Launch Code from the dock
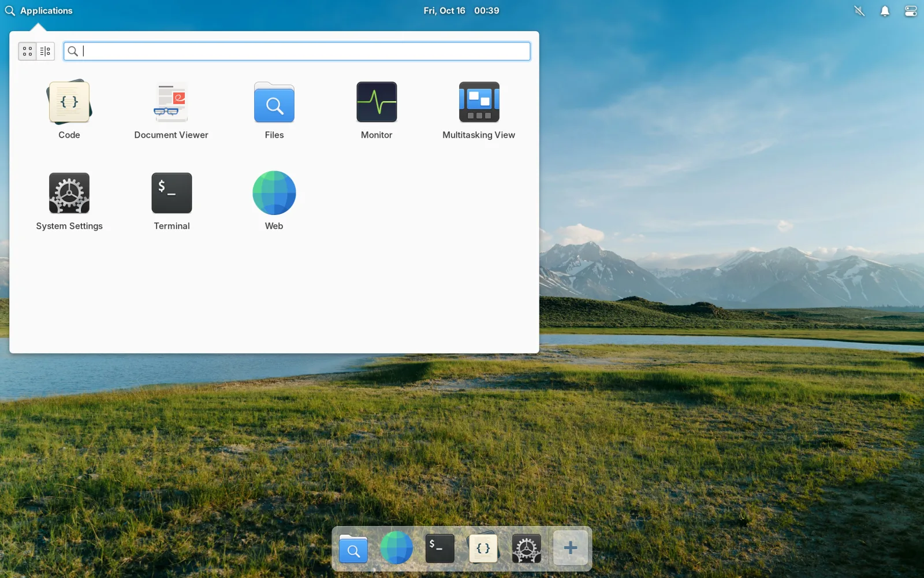This screenshot has height=578, width=924. point(483,547)
